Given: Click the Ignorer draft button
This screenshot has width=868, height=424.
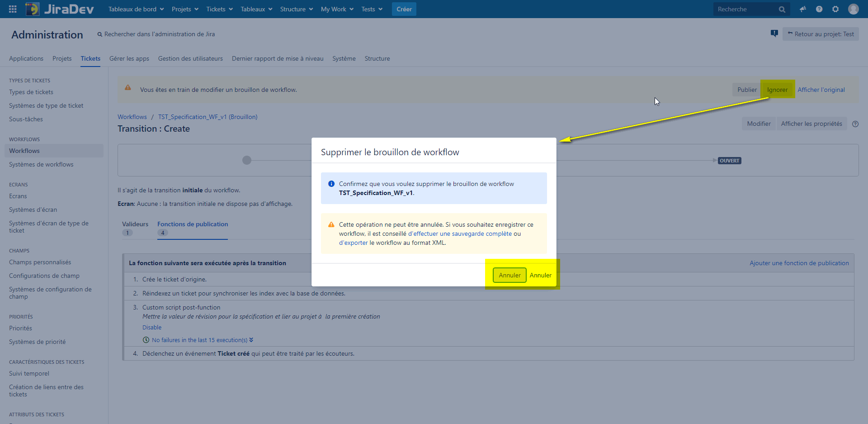Looking at the screenshot, I should [x=777, y=90].
